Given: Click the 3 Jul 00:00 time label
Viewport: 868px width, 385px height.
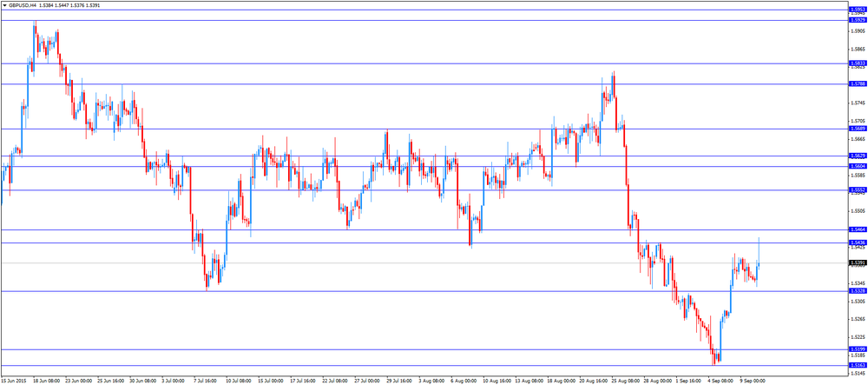Looking at the screenshot, I should [174, 382].
